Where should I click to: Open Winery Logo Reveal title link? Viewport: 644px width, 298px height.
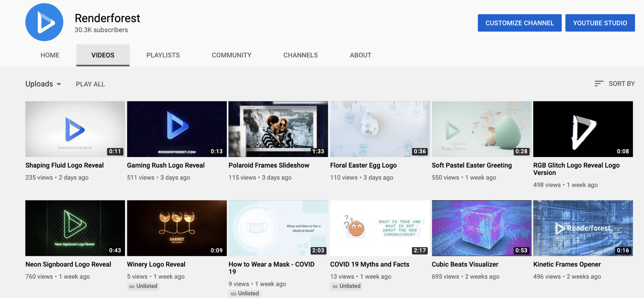pyautogui.click(x=156, y=265)
